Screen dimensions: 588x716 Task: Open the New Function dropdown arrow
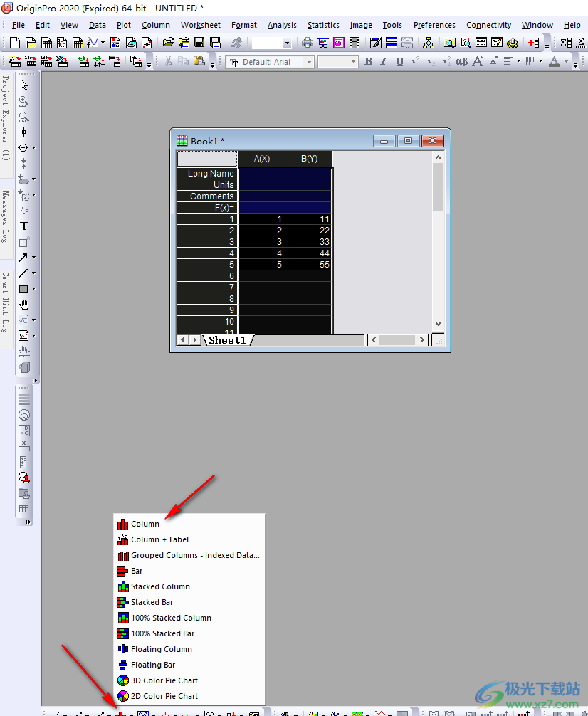click(103, 43)
